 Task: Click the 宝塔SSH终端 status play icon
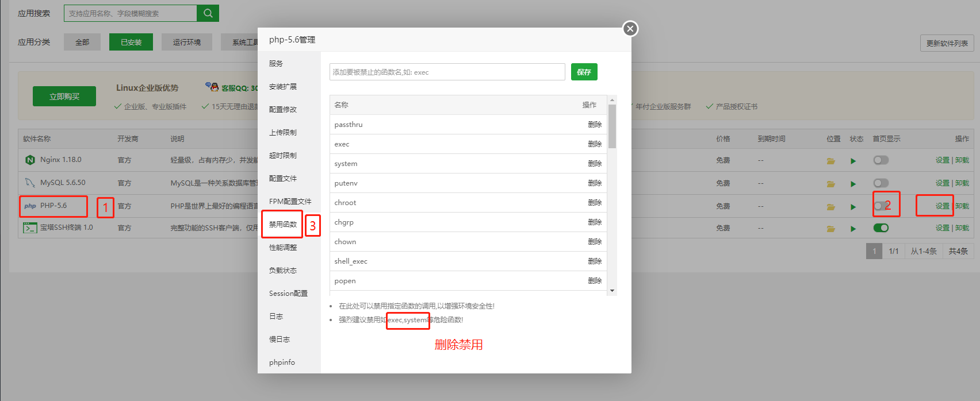coord(853,229)
